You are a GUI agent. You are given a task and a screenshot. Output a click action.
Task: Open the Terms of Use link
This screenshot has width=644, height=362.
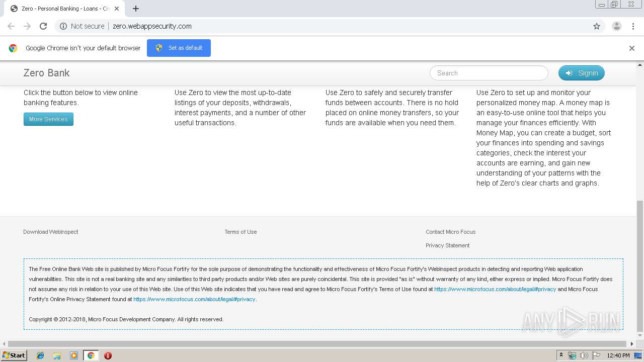click(240, 232)
